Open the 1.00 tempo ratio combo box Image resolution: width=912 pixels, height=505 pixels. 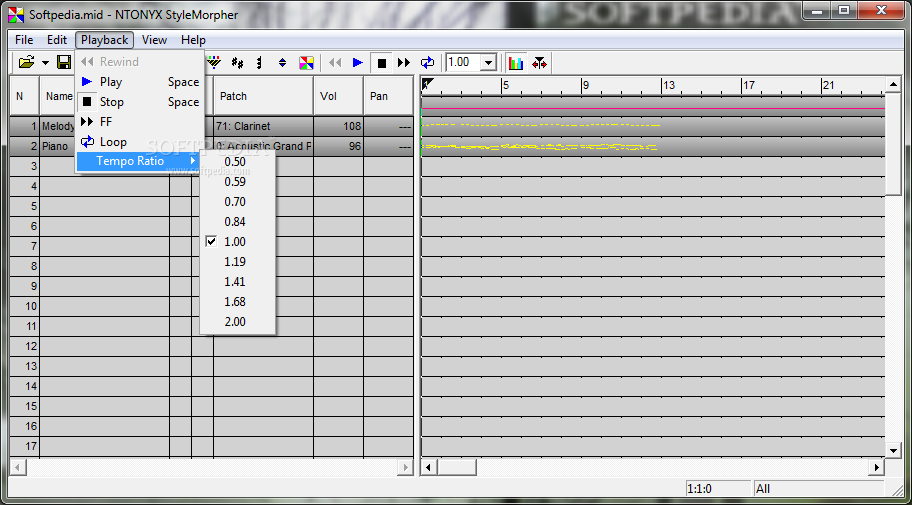489,62
